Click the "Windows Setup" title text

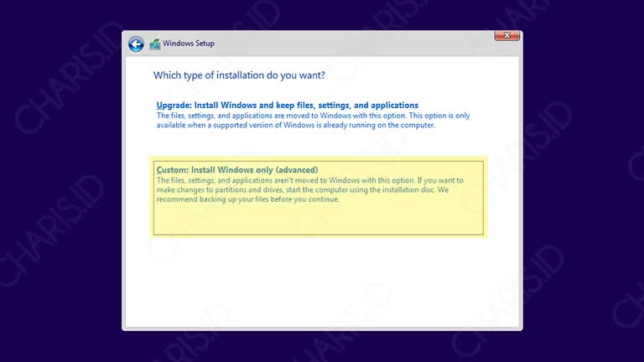[189, 44]
